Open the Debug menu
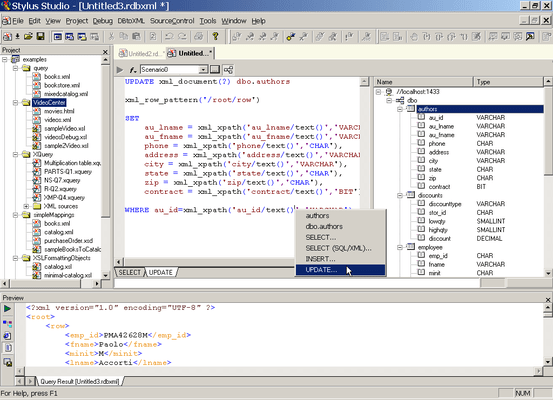Image resolution: width=553 pixels, height=400 pixels. point(103,21)
